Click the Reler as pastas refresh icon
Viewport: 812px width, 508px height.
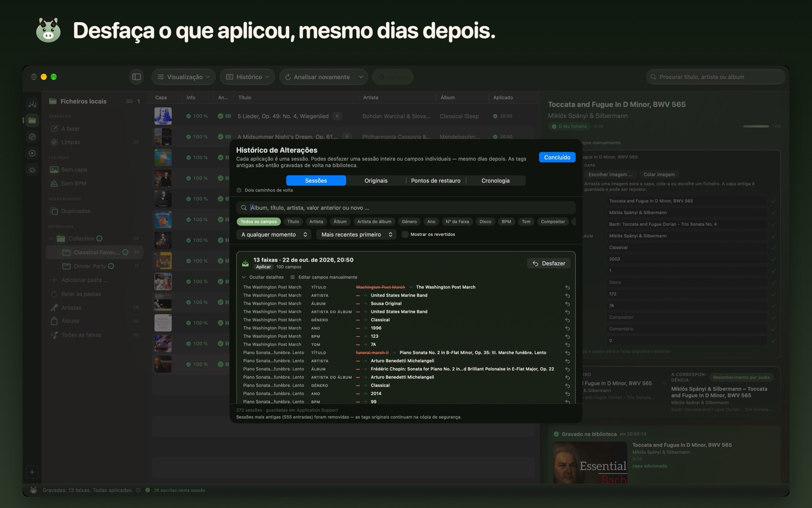coord(54,294)
